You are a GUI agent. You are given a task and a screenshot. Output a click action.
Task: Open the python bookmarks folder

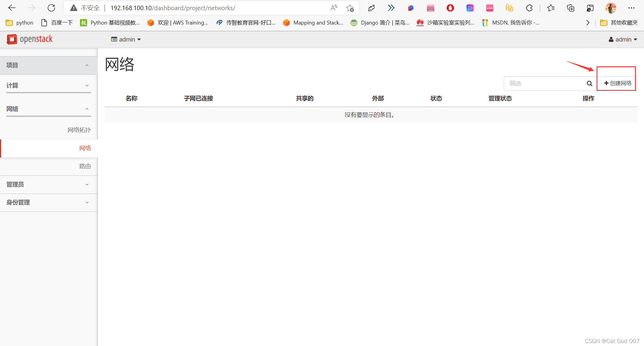(20, 23)
